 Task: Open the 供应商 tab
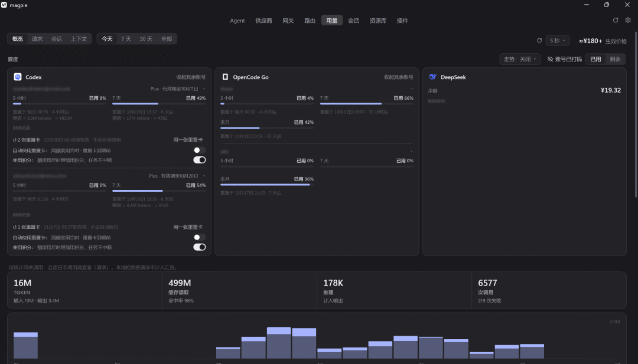coord(263,21)
